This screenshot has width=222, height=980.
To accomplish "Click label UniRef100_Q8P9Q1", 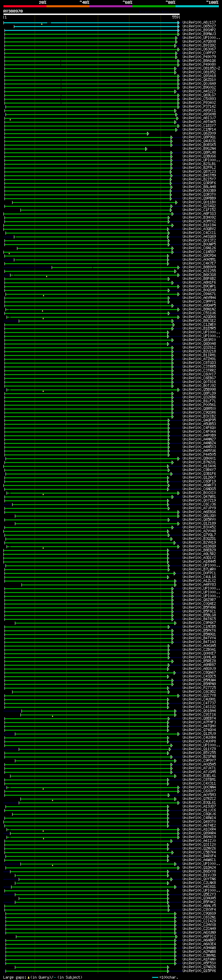I will click(199, 137).
